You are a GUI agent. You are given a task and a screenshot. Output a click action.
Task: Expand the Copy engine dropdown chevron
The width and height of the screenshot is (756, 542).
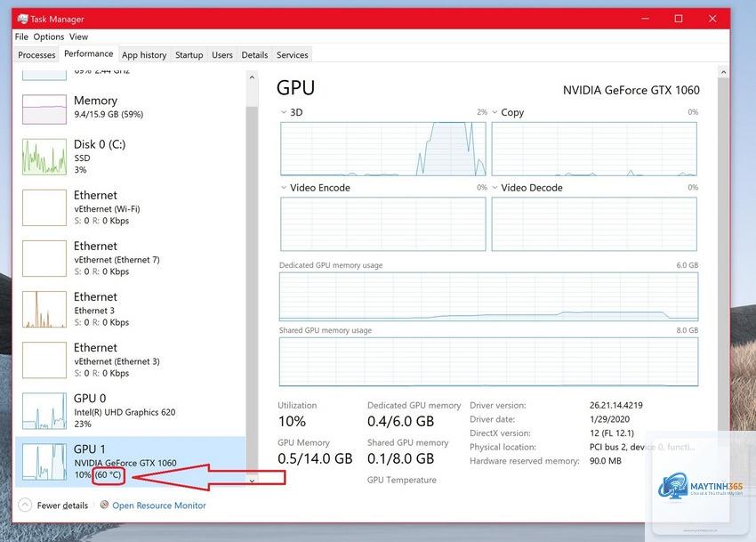tap(495, 112)
